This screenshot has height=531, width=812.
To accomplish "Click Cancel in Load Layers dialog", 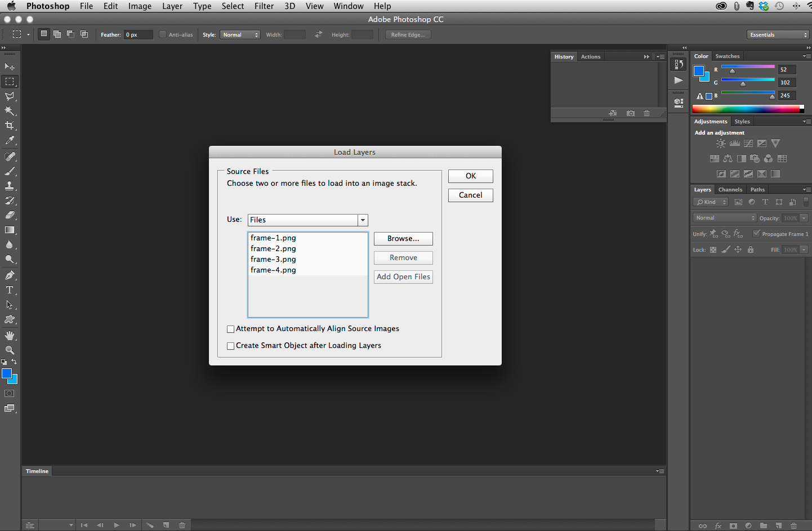I will 471,195.
